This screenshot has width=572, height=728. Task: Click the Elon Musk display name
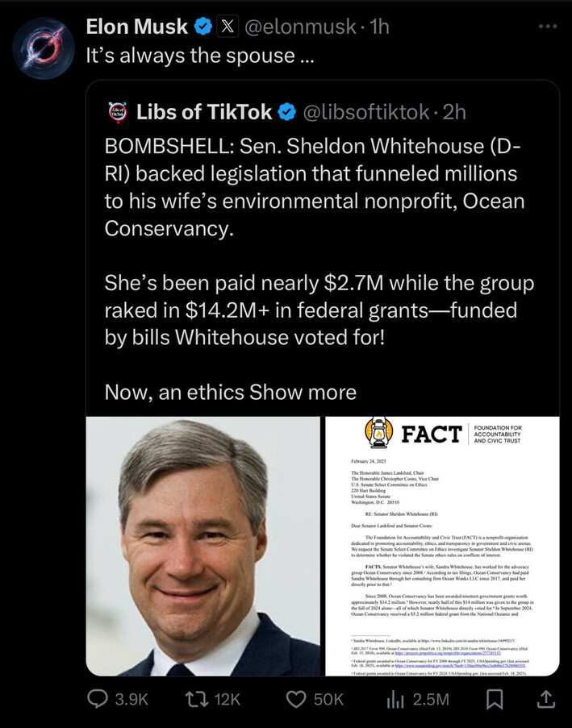(136, 27)
